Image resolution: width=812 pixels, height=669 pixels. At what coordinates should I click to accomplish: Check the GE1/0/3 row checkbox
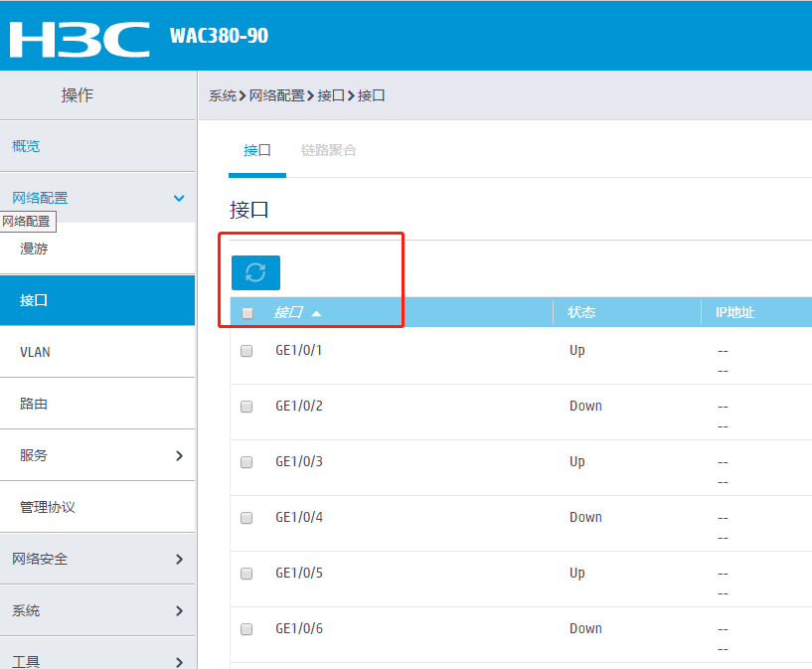[x=246, y=462]
